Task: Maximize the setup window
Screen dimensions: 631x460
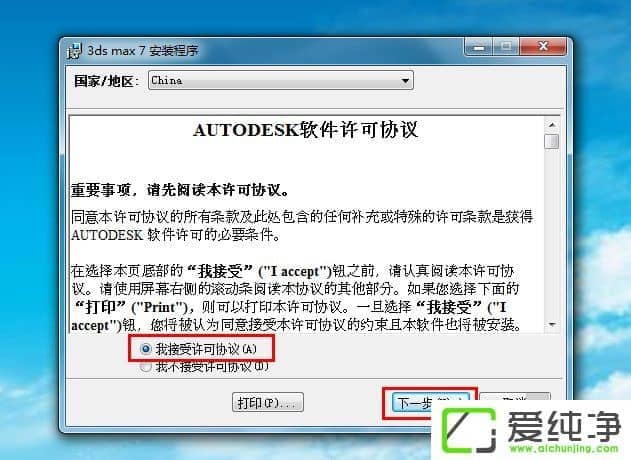Action: tap(506, 47)
